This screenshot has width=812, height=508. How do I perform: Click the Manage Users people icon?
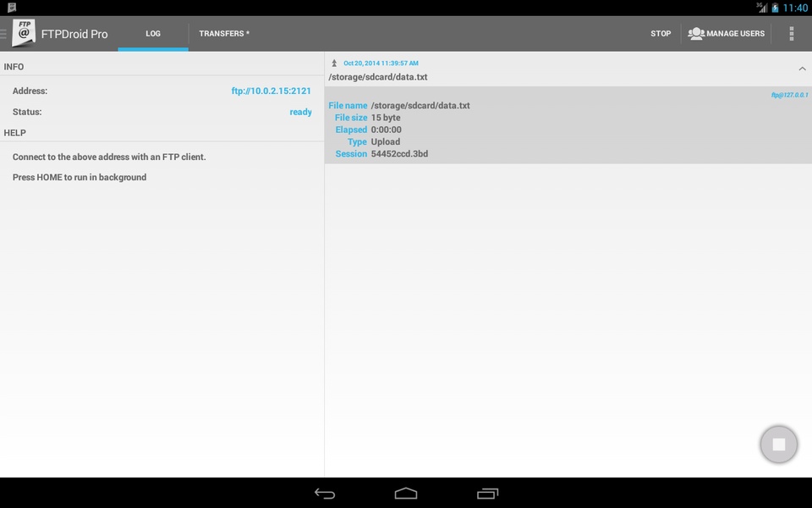695,33
